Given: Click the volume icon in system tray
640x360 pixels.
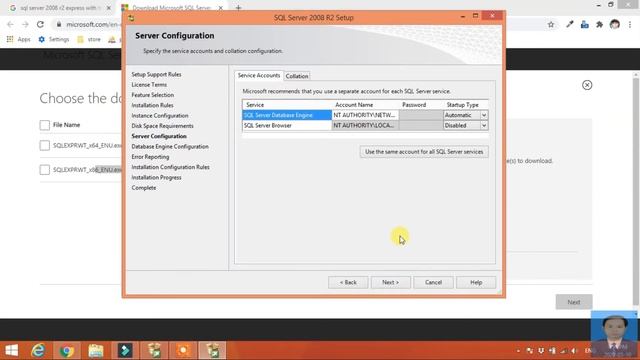Looking at the screenshot, I should coord(574,351).
